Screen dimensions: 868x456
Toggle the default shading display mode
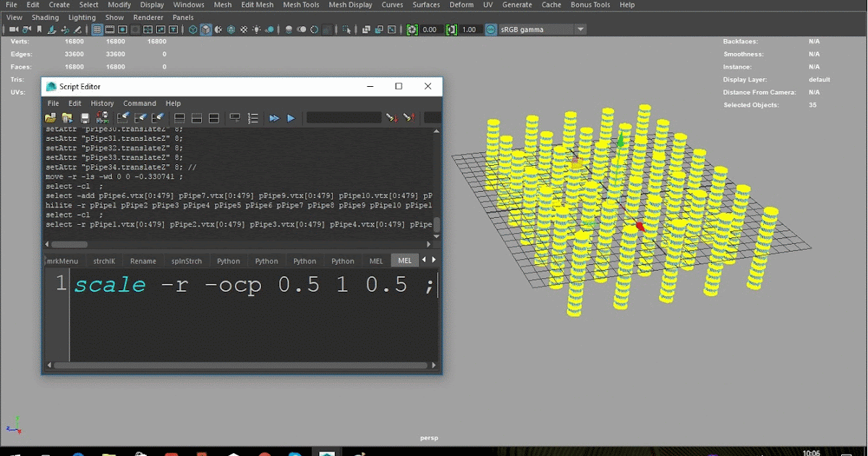[205, 29]
